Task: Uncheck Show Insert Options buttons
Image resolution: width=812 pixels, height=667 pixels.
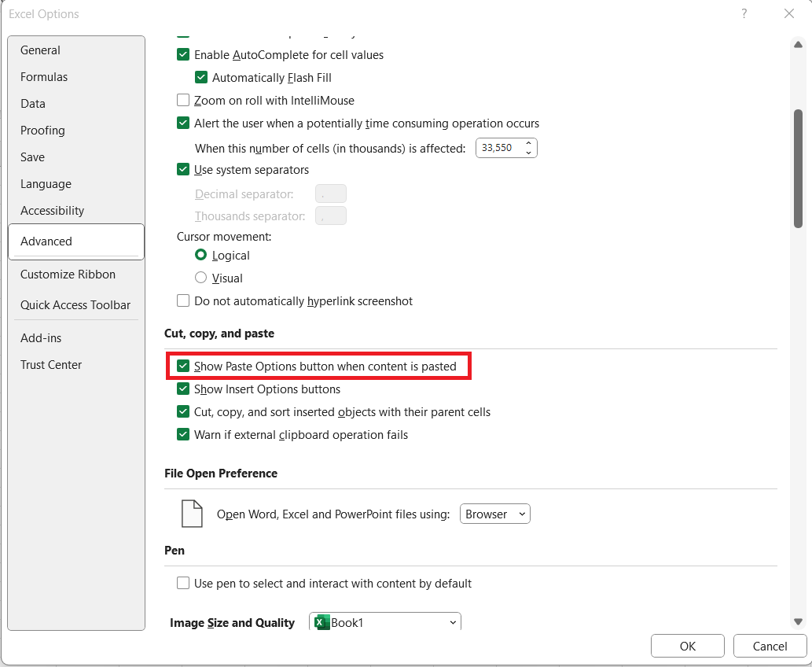Action: click(x=183, y=389)
